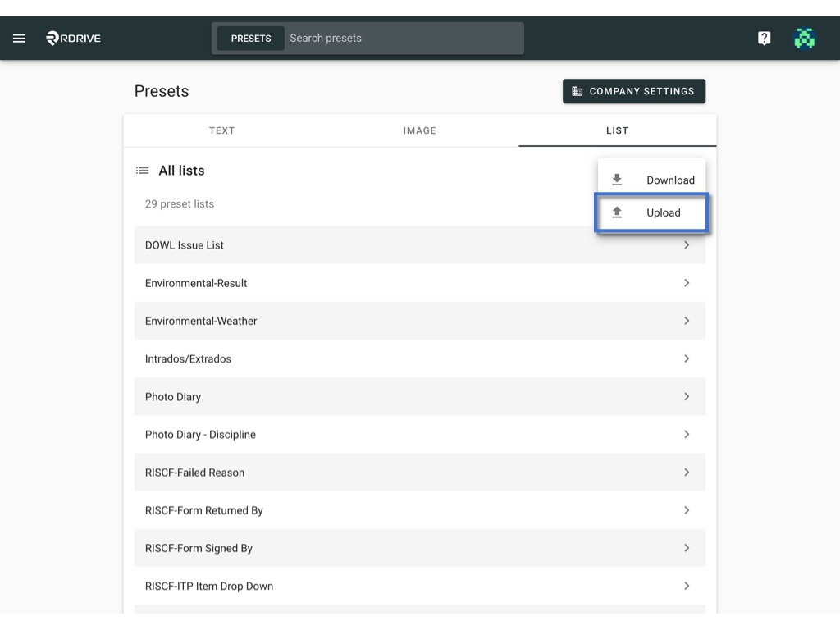Click the All lists list icon
Image resolution: width=840 pixels, height=630 pixels.
[143, 171]
